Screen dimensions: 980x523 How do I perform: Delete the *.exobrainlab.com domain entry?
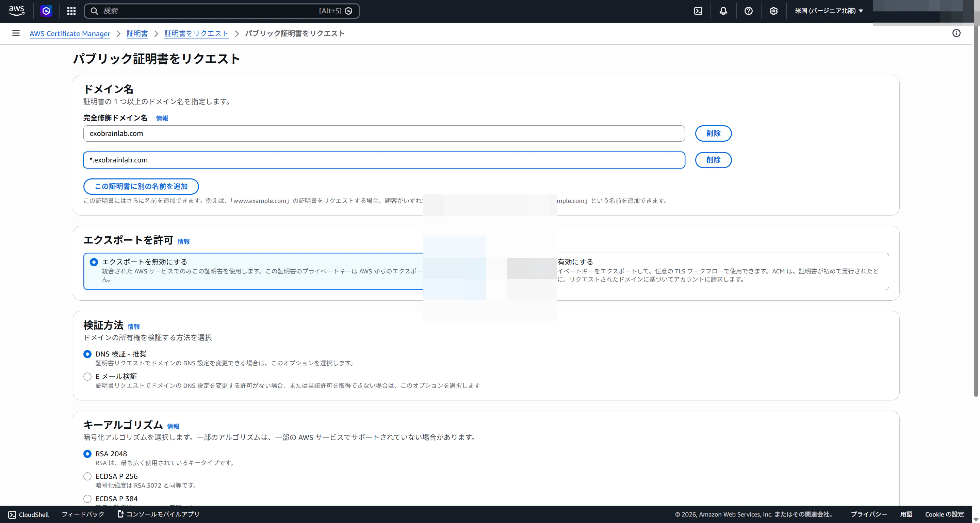[x=713, y=160]
